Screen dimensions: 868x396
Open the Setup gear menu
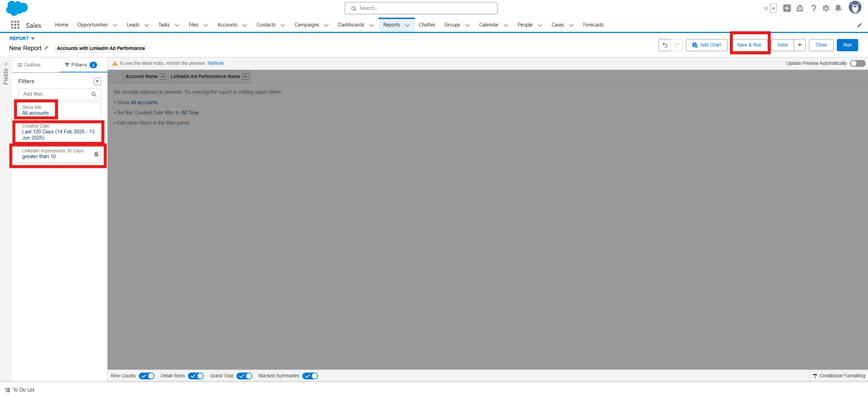(826, 8)
